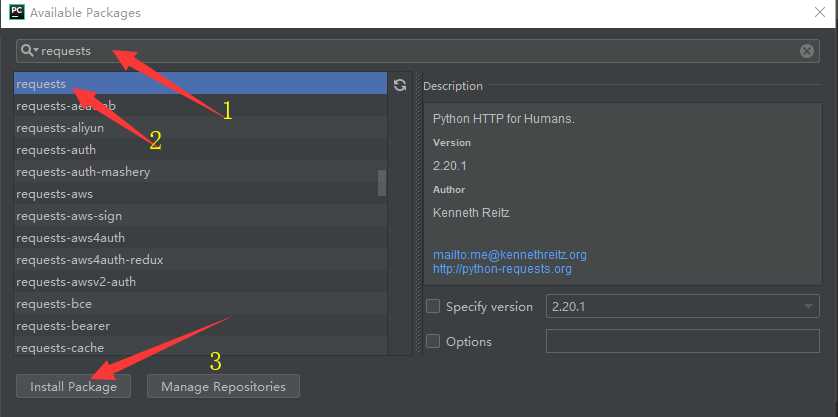Click the PyCharm logo in title bar
This screenshot has width=838, height=417.
[17, 12]
